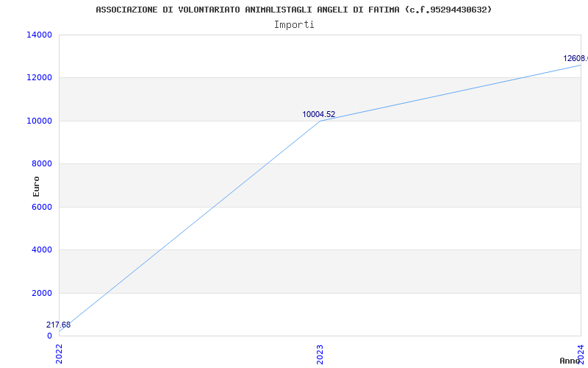
Task: Click the 2000 y-axis tick label
Action: [x=42, y=293]
